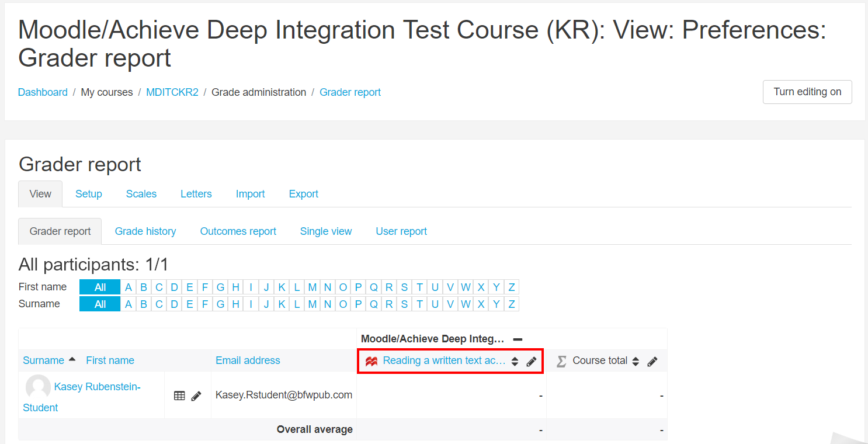The image size is (868, 444).
Task: Click the Grade administration breadcrumb text
Action: 259,92
